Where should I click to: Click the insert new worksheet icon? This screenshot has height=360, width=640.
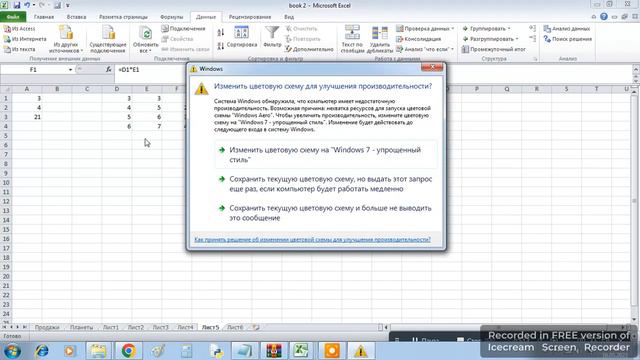256,327
